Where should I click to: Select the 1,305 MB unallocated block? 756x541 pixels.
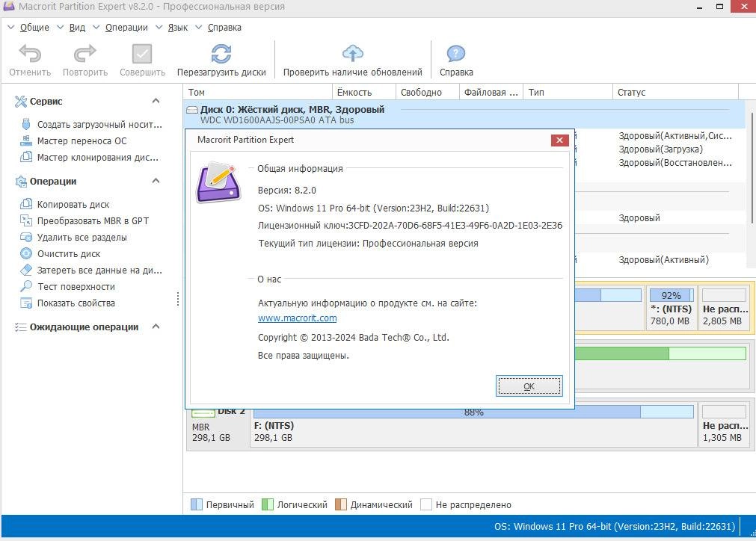(x=725, y=425)
